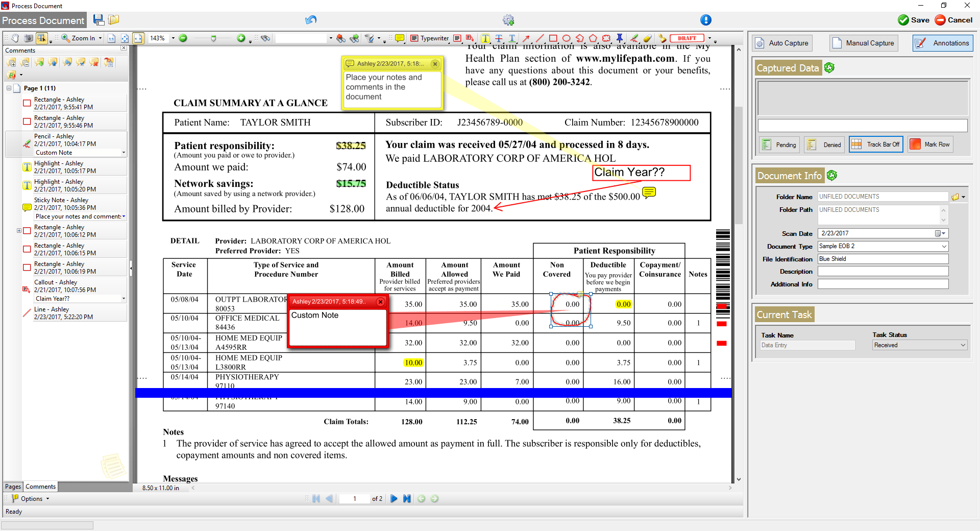Click the page number input field

(354, 499)
